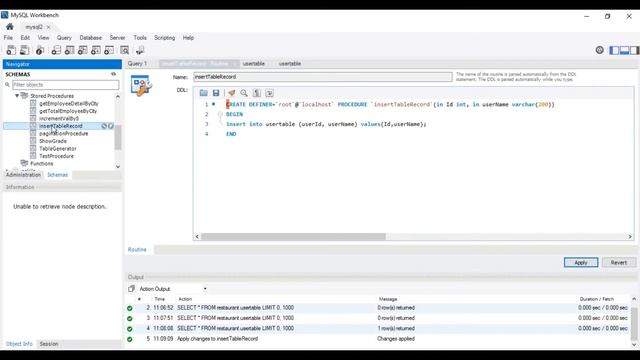Click the Revert button
The height and width of the screenshot is (360, 640).
pyautogui.click(x=619, y=262)
